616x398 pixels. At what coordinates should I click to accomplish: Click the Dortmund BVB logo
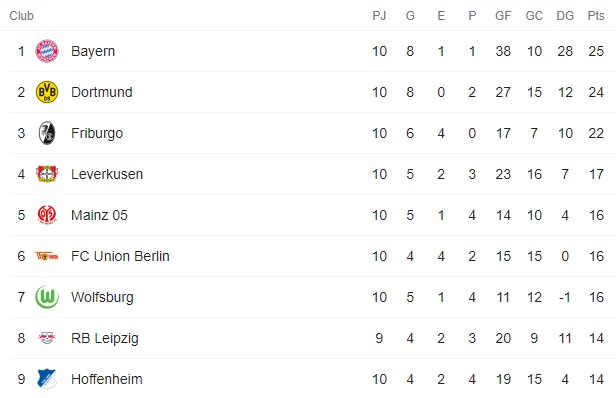tap(47, 92)
